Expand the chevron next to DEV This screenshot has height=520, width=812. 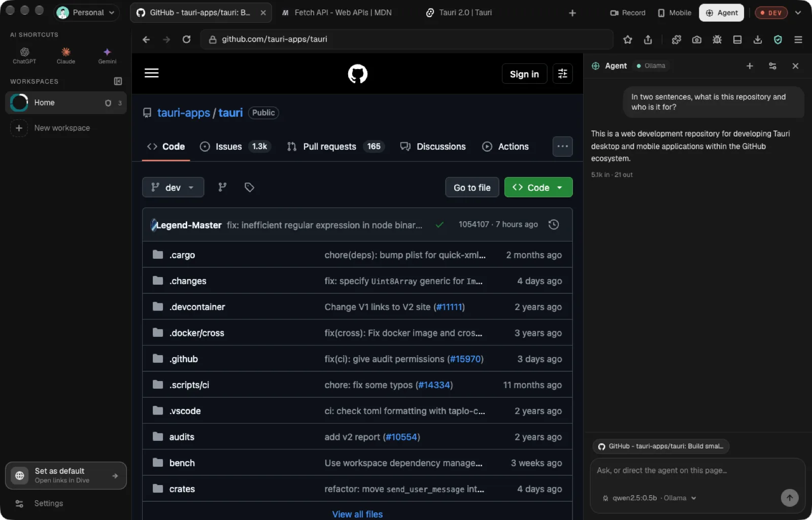tap(798, 13)
